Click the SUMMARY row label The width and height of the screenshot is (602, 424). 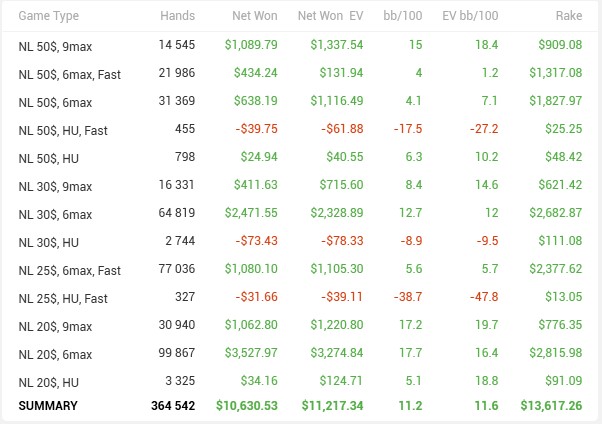coord(47,406)
